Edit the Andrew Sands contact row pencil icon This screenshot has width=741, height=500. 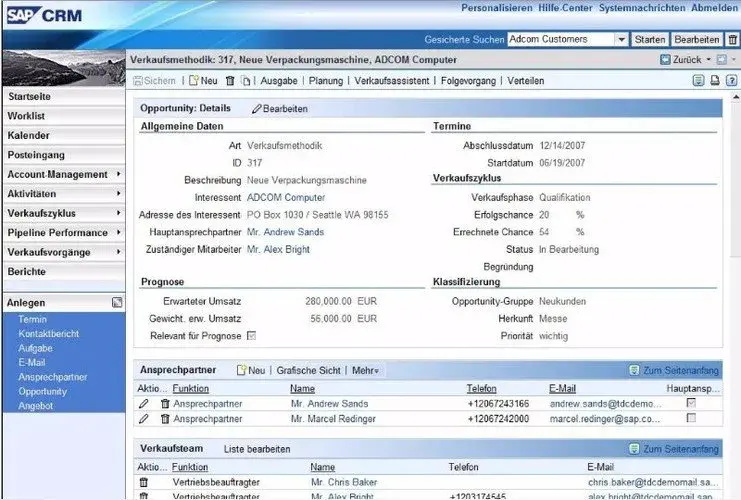click(143, 403)
